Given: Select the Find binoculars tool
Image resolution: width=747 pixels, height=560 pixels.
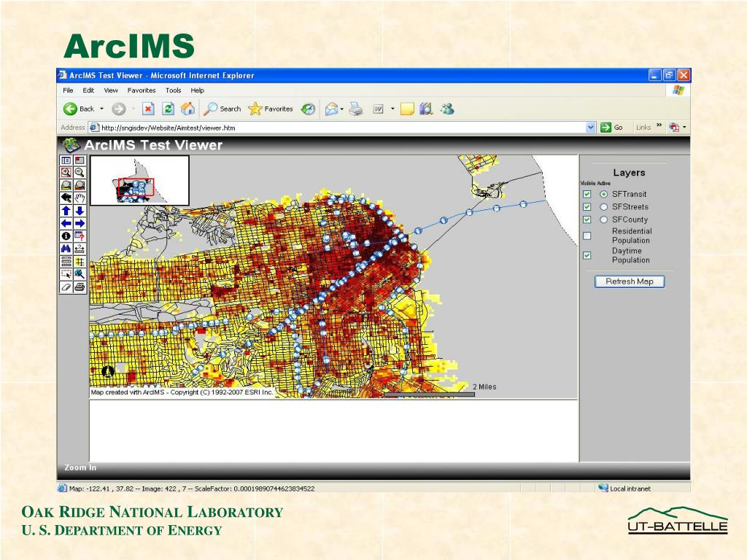Looking at the screenshot, I should point(66,249).
